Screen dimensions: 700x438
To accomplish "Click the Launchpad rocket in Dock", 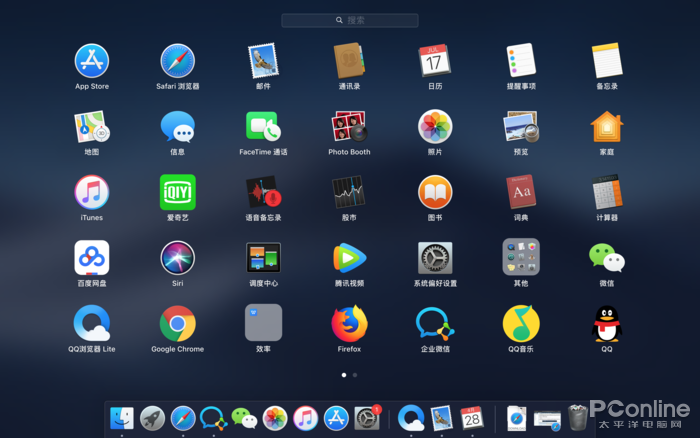I will coord(152,418).
